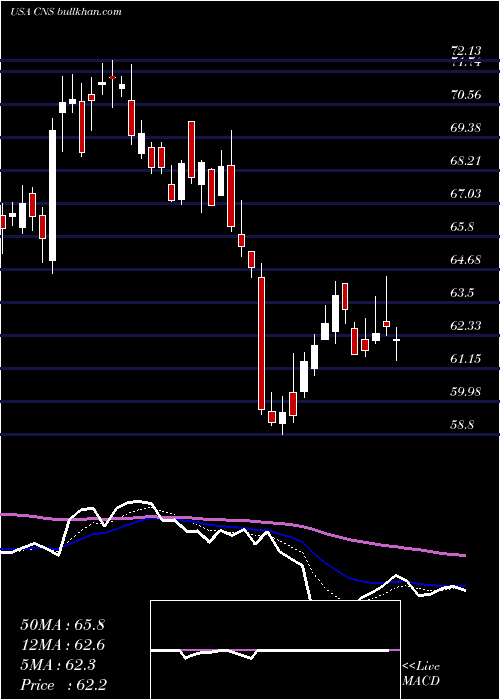
Task: Click the 70.56 price axis label
Action: 466,95
